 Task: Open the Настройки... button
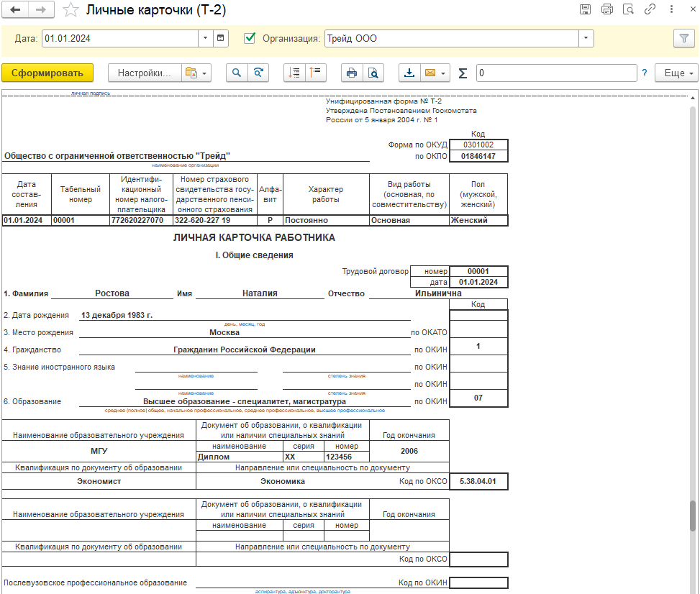pyautogui.click(x=145, y=73)
